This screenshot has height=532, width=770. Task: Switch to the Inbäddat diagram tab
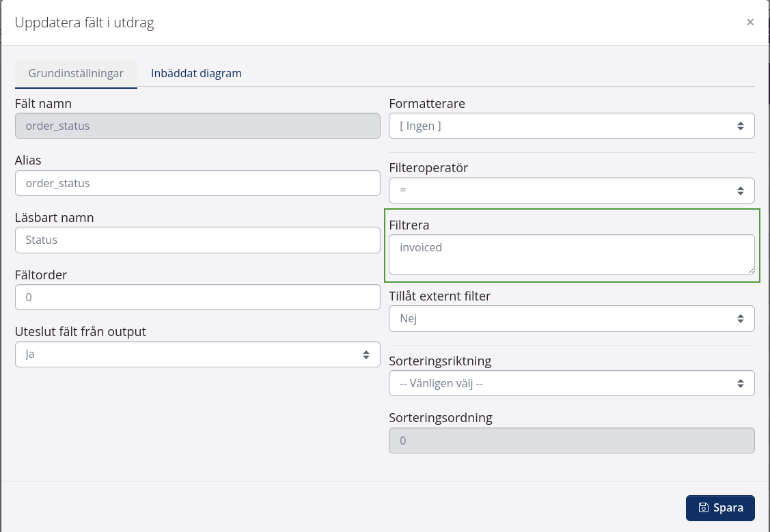196,73
